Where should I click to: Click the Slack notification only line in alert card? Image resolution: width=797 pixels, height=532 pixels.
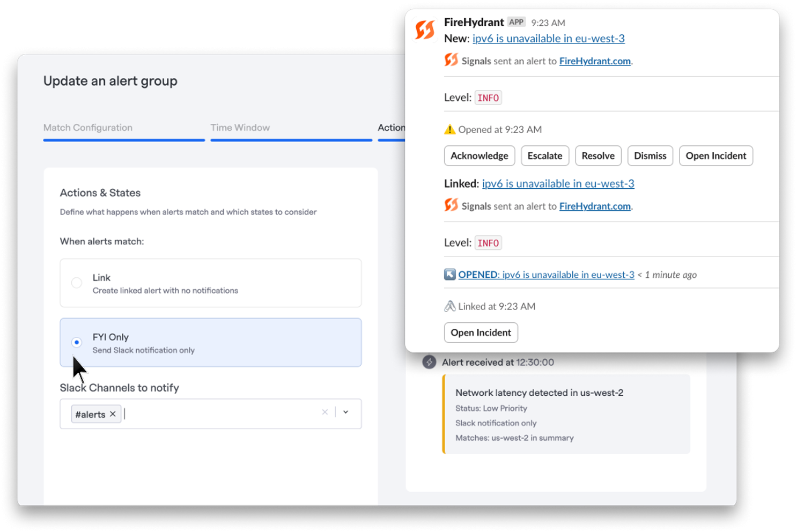click(x=496, y=423)
